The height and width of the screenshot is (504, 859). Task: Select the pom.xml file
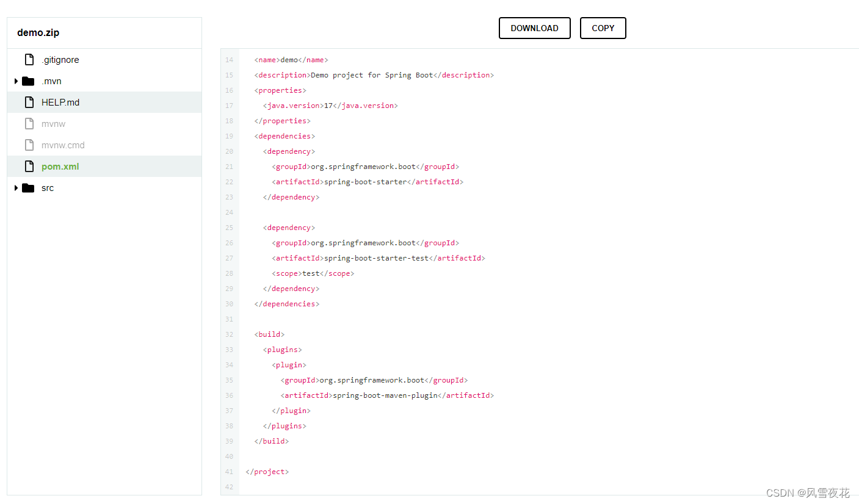(59, 166)
